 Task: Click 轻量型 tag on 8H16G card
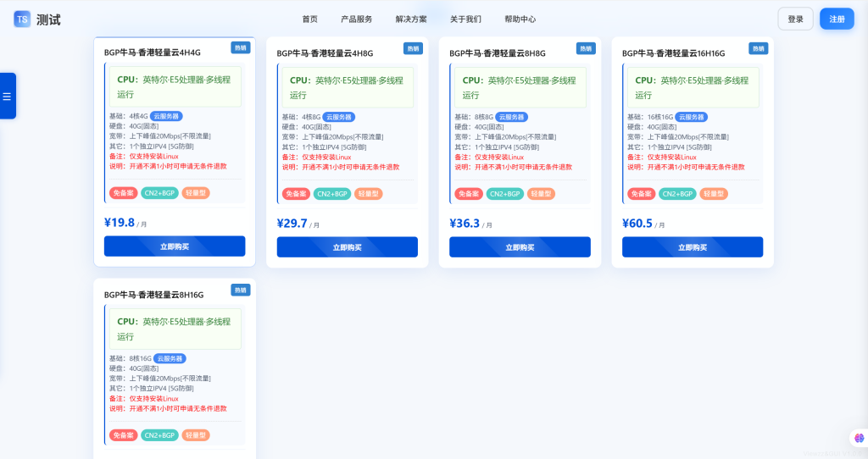196,435
